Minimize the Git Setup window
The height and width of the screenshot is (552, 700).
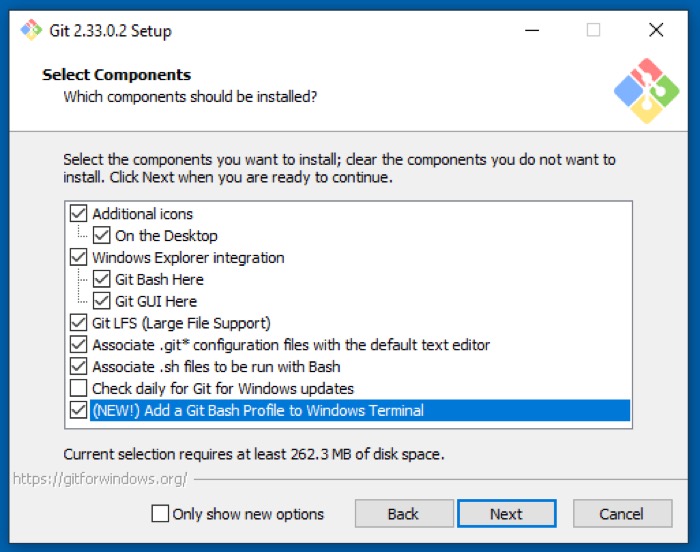point(532,30)
